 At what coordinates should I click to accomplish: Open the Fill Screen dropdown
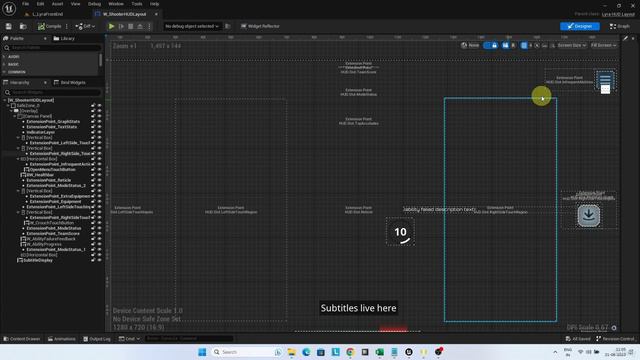point(603,45)
